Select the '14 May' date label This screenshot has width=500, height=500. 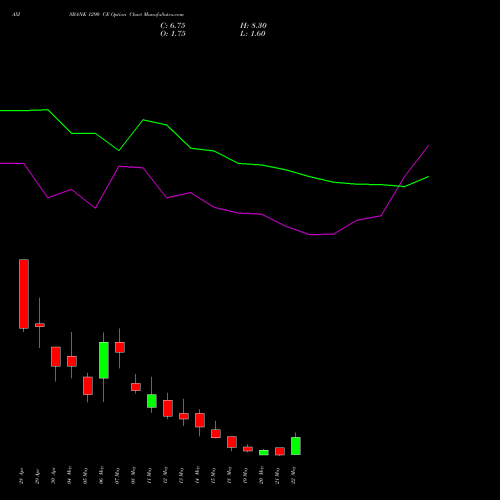click(198, 476)
